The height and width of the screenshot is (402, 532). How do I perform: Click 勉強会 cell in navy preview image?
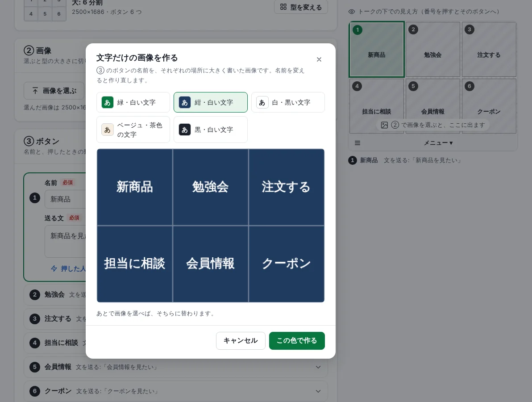click(x=210, y=187)
